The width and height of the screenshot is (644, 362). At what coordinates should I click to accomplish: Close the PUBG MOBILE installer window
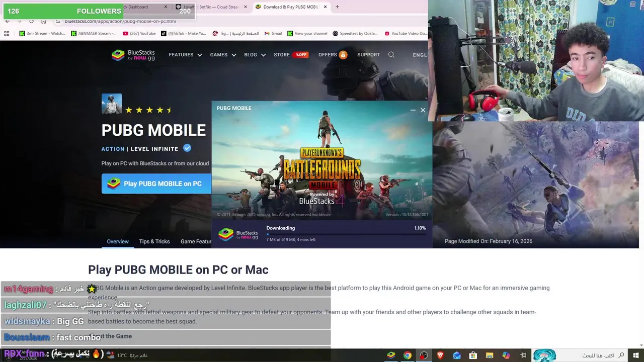point(423,110)
